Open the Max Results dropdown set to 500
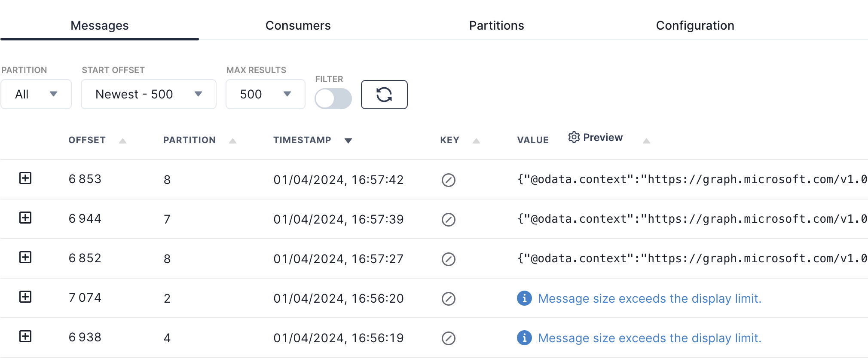The width and height of the screenshot is (868, 359). coord(266,94)
